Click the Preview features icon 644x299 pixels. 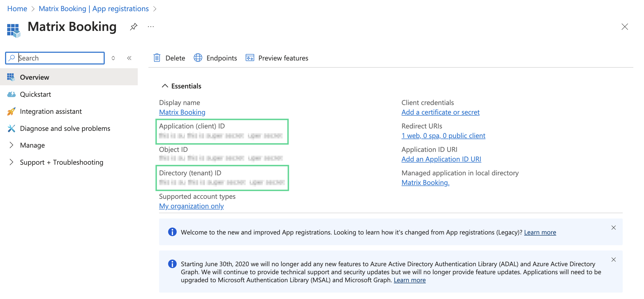click(x=249, y=58)
